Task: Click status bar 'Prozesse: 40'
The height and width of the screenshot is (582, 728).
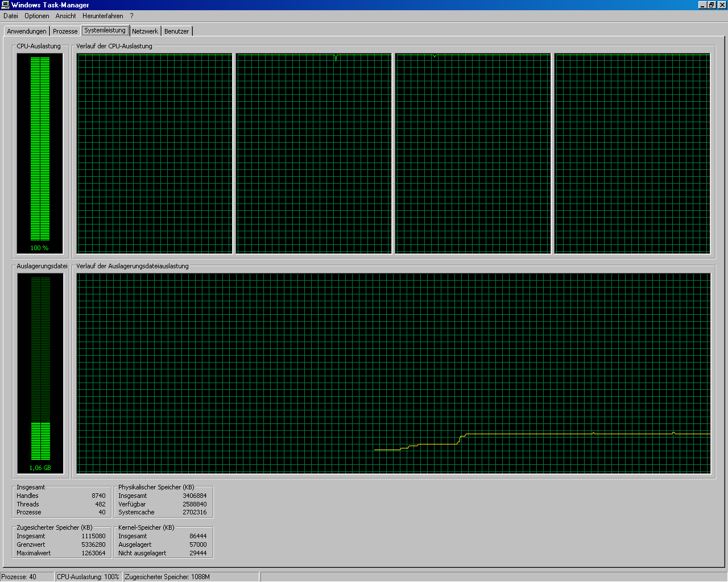Action: 27,577
